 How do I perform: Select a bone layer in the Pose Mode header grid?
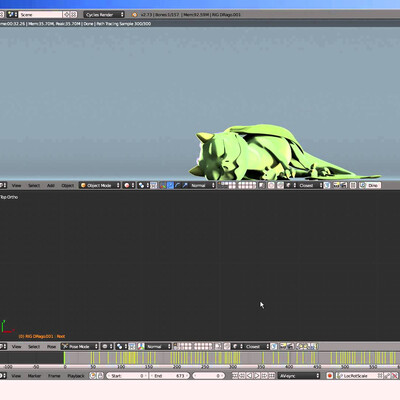pos(193,347)
